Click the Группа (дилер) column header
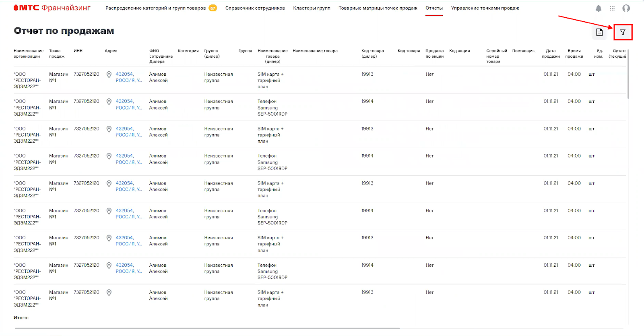Viewport: 644px width, 336px height. click(212, 54)
